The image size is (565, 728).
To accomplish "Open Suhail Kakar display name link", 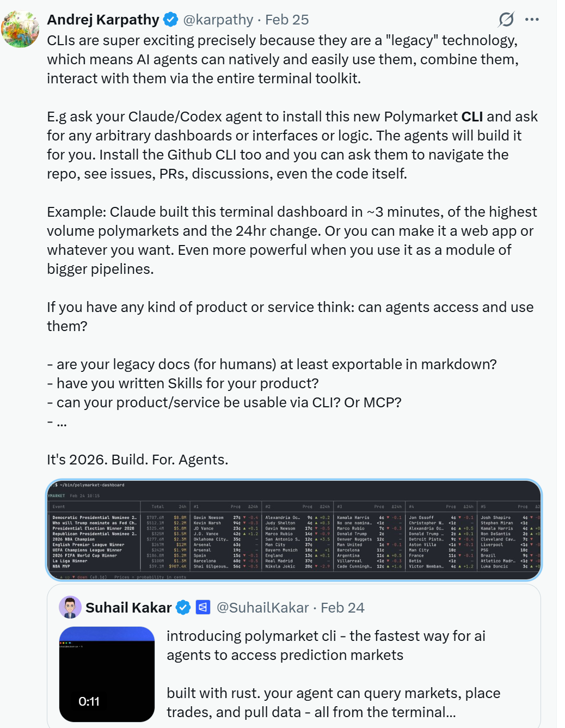I will pyautogui.click(x=128, y=608).
